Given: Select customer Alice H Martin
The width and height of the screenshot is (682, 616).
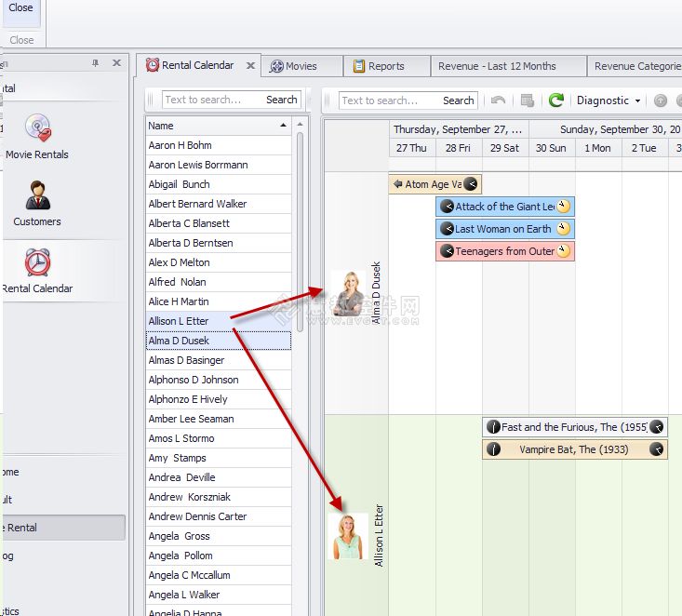Looking at the screenshot, I should click(219, 301).
